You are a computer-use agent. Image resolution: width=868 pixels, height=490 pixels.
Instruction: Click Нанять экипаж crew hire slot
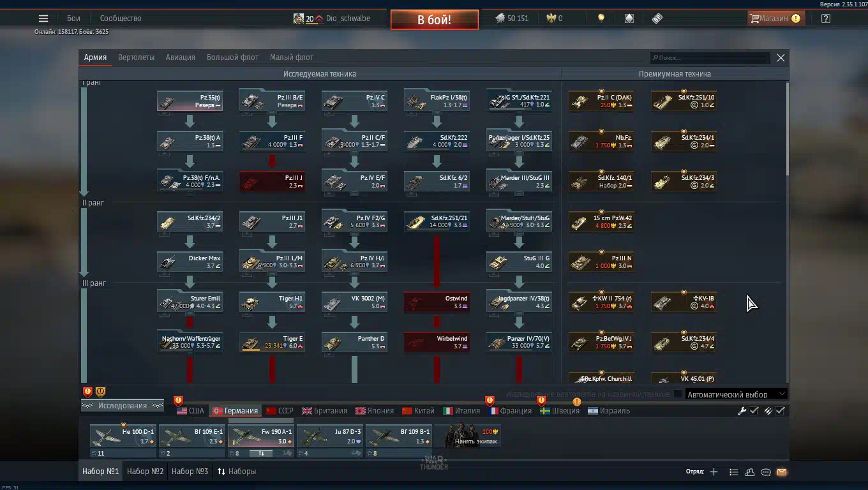tap(468, 436)
